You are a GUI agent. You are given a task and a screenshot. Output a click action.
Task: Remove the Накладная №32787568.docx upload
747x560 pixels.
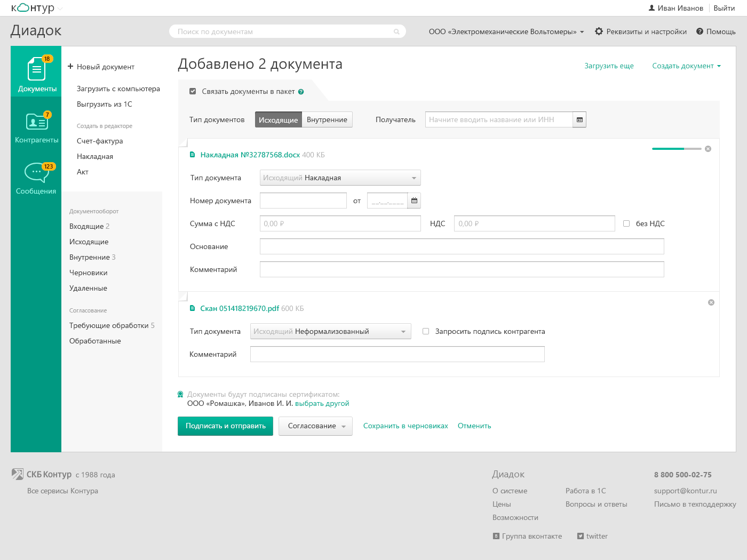pyautogui.click(x=708, y=149)
